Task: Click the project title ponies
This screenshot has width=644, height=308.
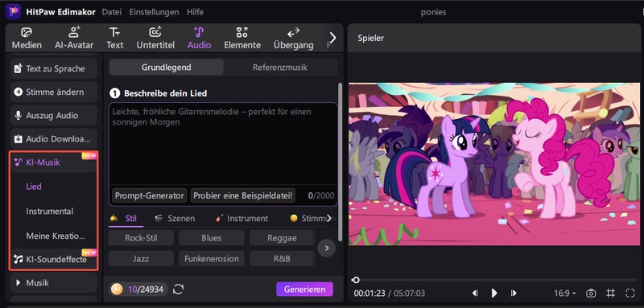Action: point(433,12)
